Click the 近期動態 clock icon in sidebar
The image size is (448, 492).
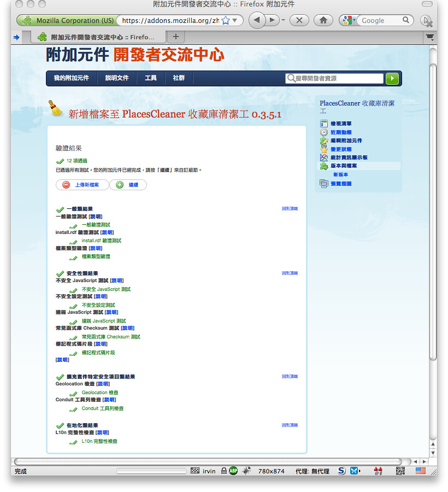click(324, 132)
